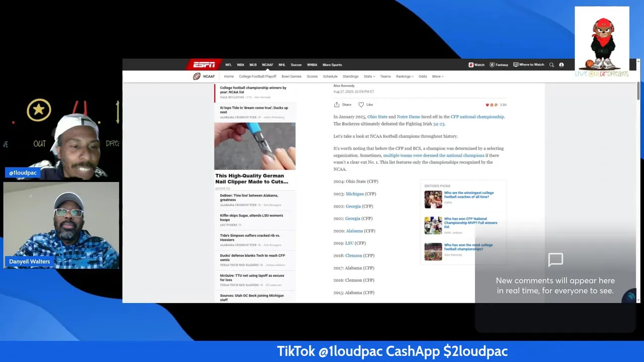Click Michigan in 2023 champion row

click(x=355, y=194)
